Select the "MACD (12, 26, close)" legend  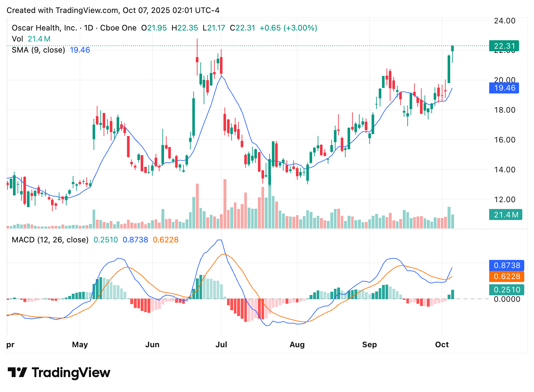pos(50,240)
